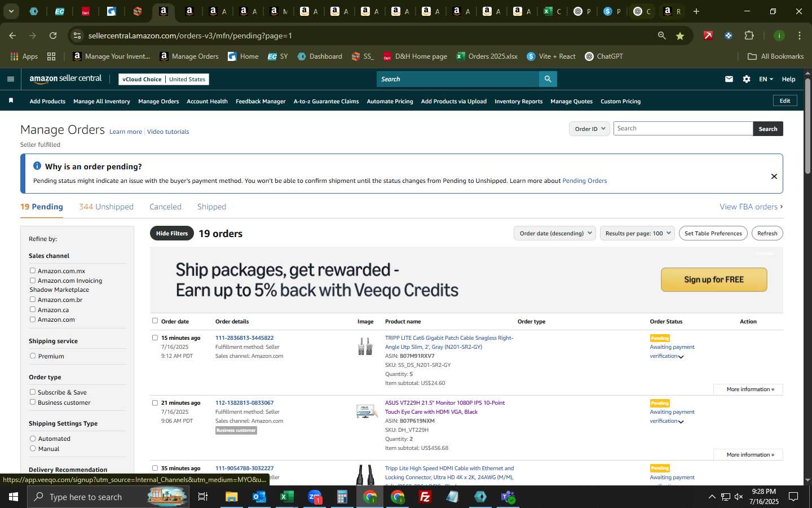The image size is (812, 508).
Task: Open Feedback Manager in navigation bar
Action: coord(261,102)
